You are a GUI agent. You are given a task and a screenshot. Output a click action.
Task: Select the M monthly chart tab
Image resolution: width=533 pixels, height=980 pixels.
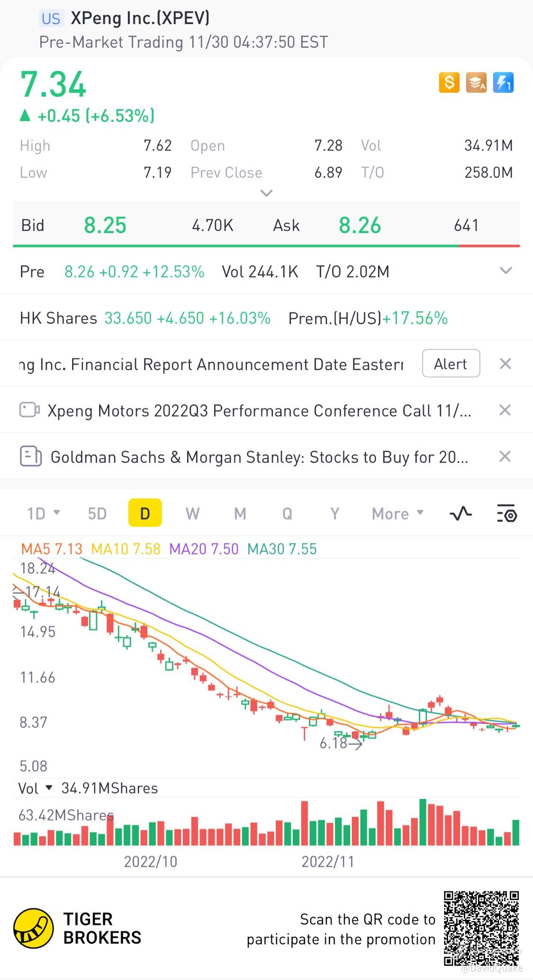pyautogui.click(x=240, y=513)
